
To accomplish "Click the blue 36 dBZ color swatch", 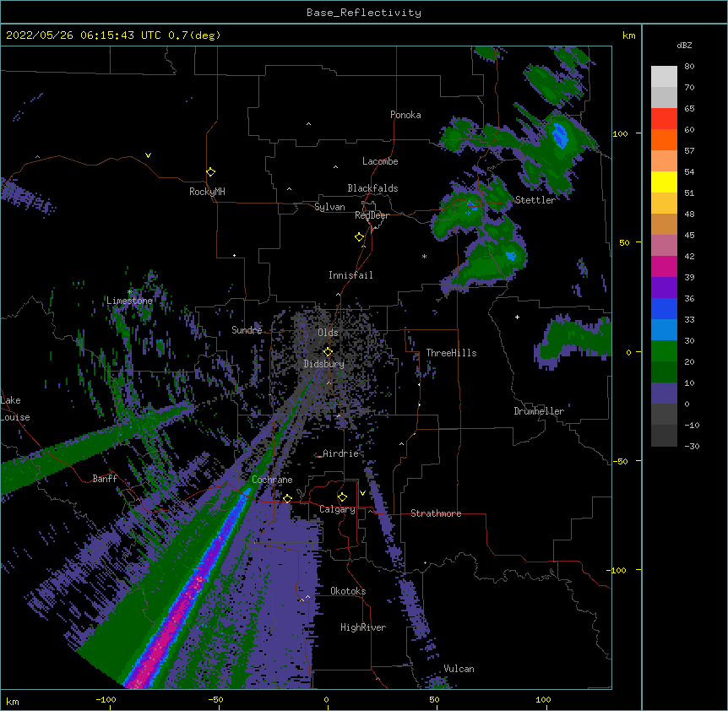I will tap(664, 308).
